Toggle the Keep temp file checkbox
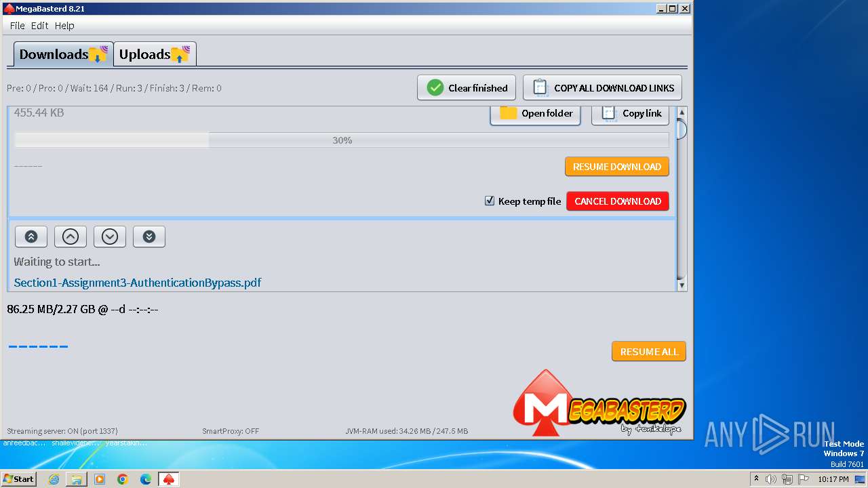The image size is (868, 488). 490,201
